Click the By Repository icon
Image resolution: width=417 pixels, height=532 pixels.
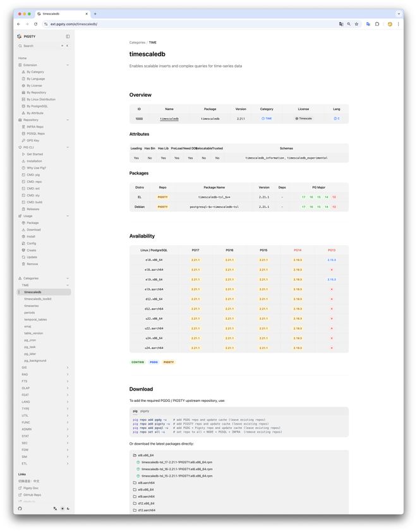(x=23, y=92)
